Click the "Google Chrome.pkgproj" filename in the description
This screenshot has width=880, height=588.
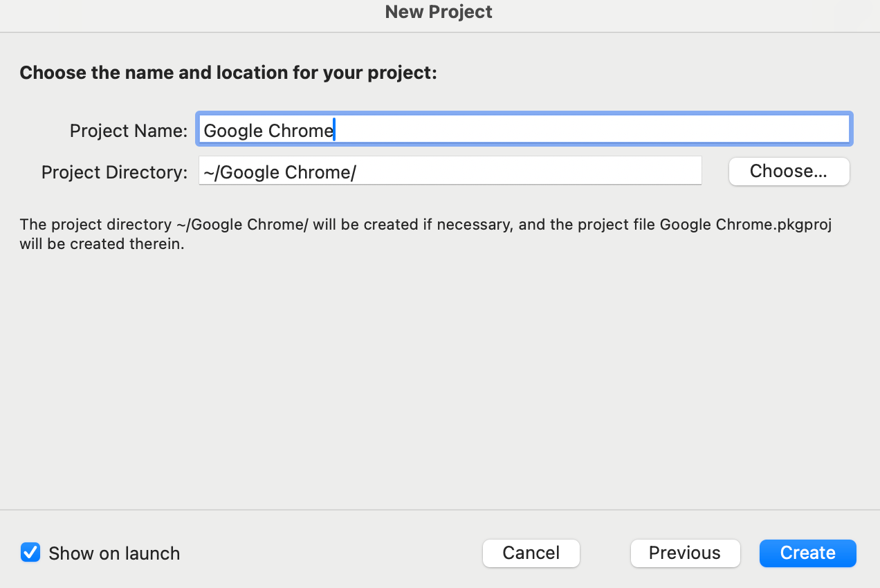(745, 225)
